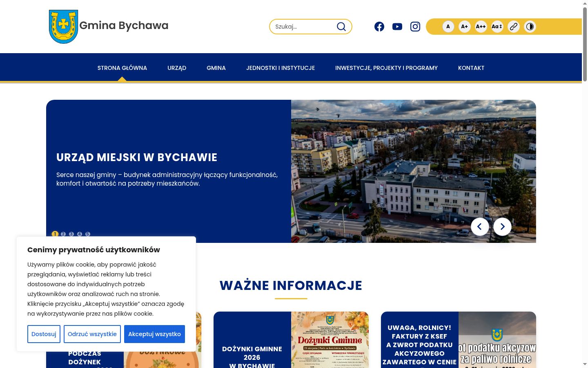This screenshot has height=368, width=588.
Task: Open the Instagram profile icon
Action: [x=415, y=27]
